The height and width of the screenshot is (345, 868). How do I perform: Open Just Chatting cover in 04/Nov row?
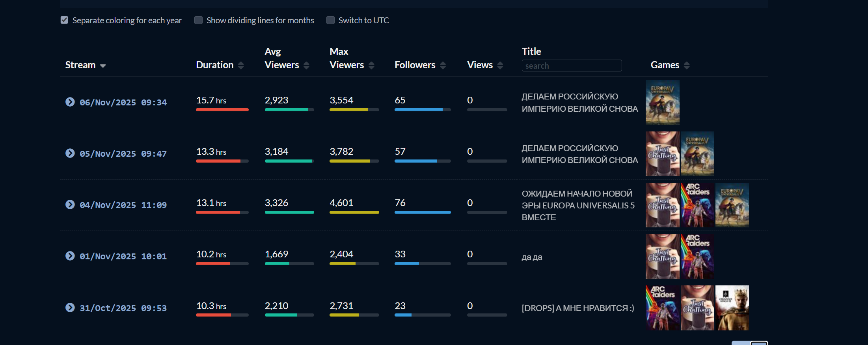point(663,205)
